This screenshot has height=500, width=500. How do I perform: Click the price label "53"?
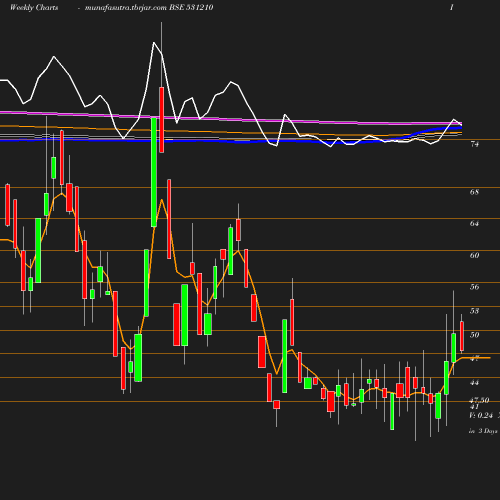click(x=474, y=311)
